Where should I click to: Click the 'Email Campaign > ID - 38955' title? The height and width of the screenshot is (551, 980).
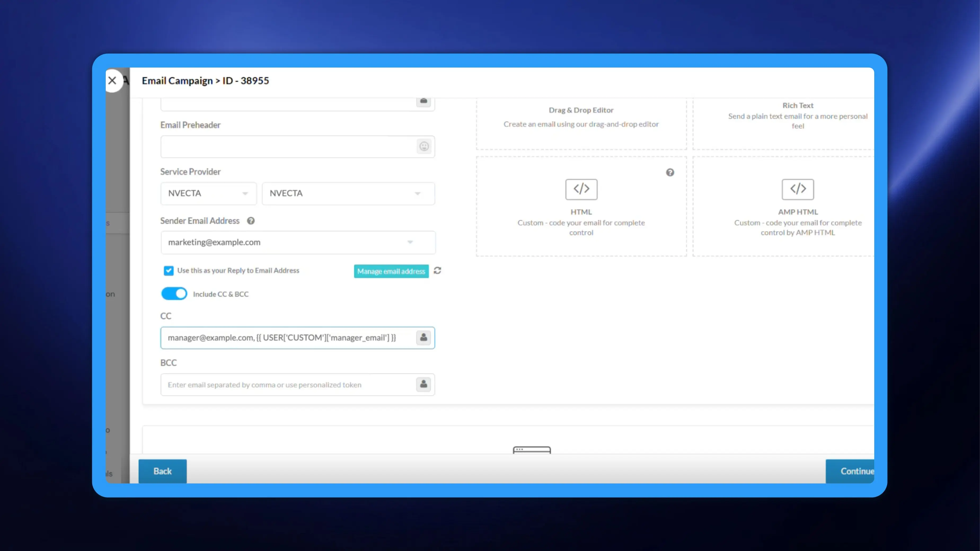[x=205, y=81]
